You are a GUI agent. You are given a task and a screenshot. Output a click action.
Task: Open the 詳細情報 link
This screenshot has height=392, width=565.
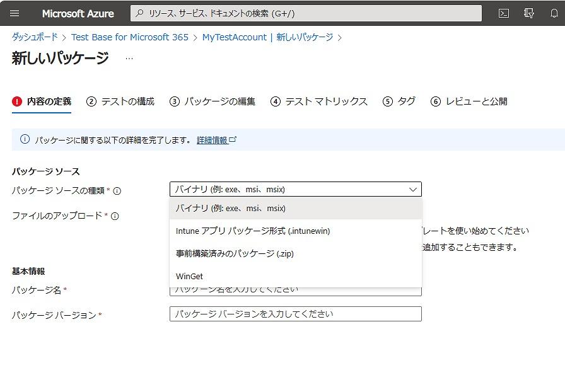click(x=213, y=140)
